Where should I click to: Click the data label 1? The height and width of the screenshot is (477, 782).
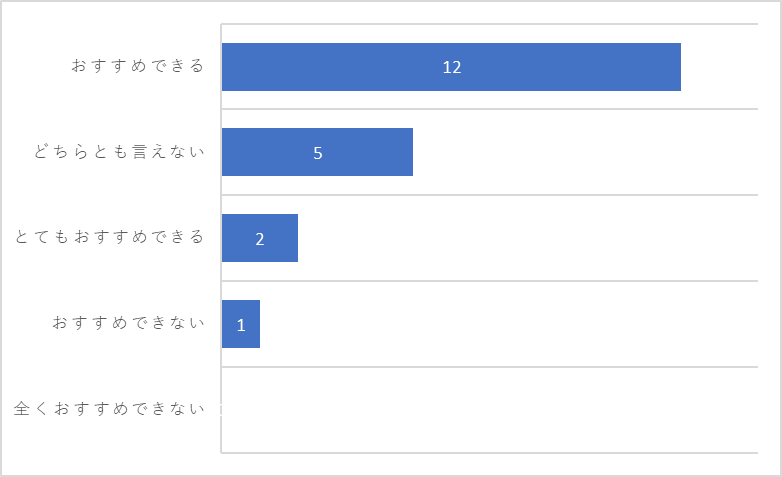[x=241, y=325]
